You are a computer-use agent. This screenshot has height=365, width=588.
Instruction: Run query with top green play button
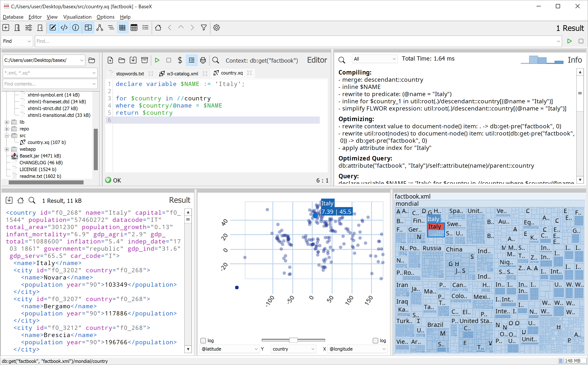point(569,41)
